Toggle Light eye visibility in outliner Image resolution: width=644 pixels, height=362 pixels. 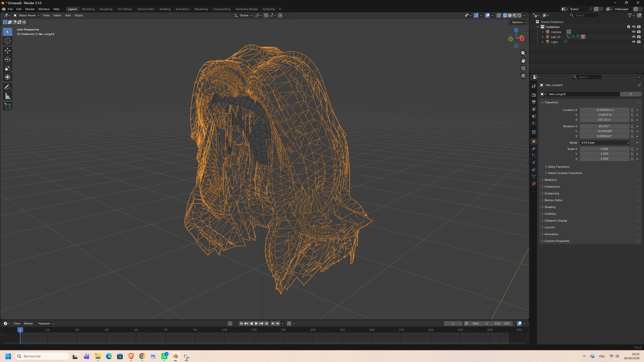634,42
